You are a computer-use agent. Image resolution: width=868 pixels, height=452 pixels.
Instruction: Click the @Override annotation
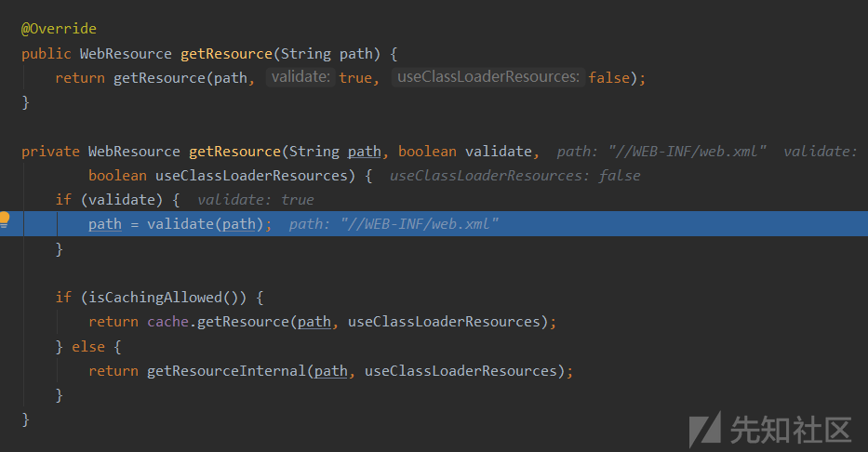click(x=59, y=29)
